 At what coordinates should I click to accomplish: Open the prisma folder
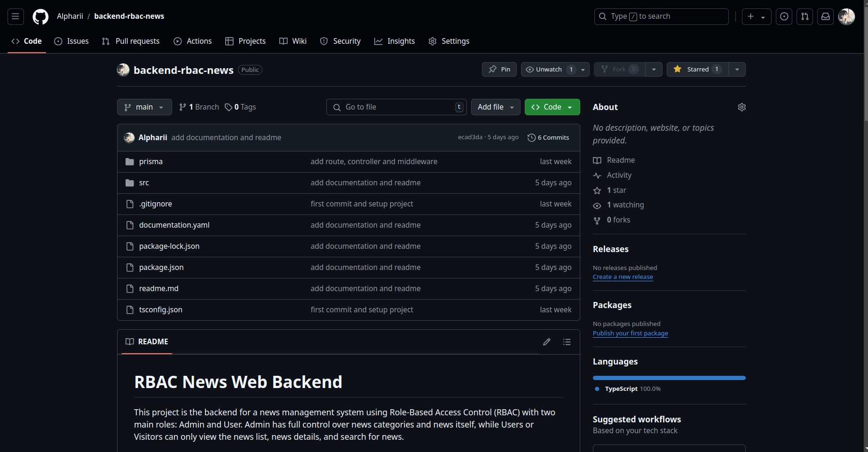click(151, 162)
